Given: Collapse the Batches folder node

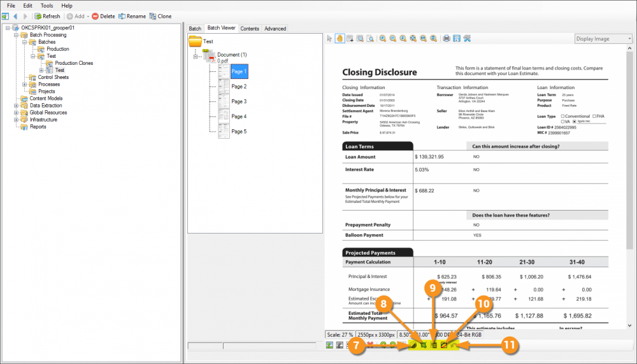Looking at the screenshot, I should (25, 42).
